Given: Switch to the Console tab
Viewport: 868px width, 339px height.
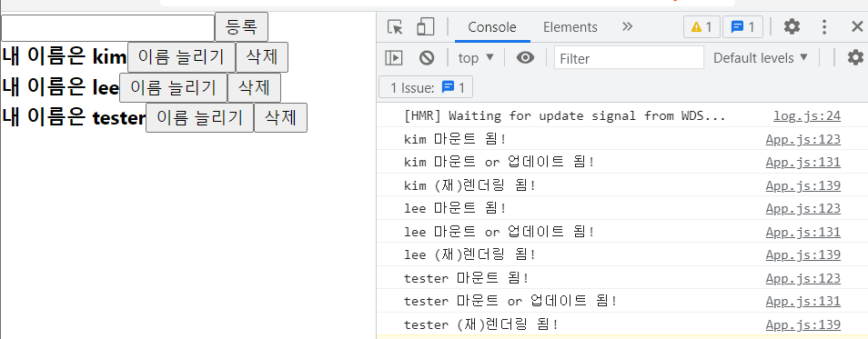Looking at the screenshot, I should pos(492,27).
